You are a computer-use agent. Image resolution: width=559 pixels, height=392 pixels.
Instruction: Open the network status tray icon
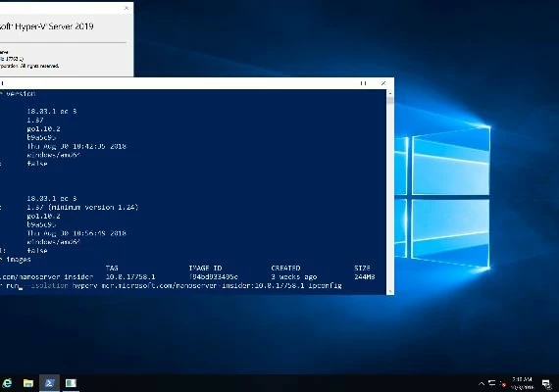pos(492,384)
